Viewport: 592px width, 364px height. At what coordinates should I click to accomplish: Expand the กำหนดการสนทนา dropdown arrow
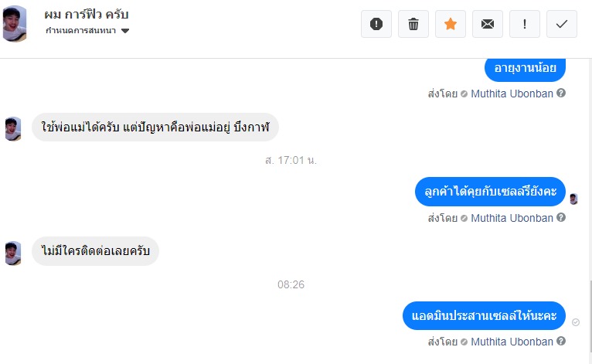pos(125,31)
